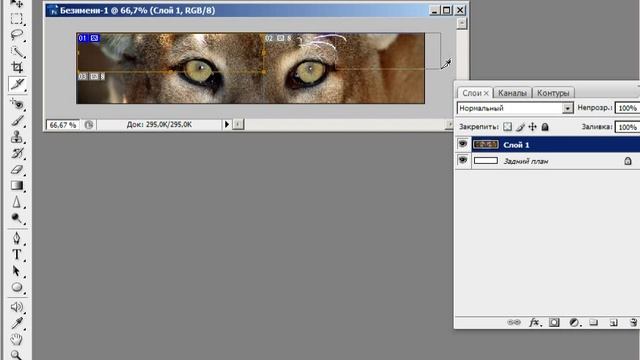Select the Slice tool
The image size is (640, 360).
pos(17,84)
